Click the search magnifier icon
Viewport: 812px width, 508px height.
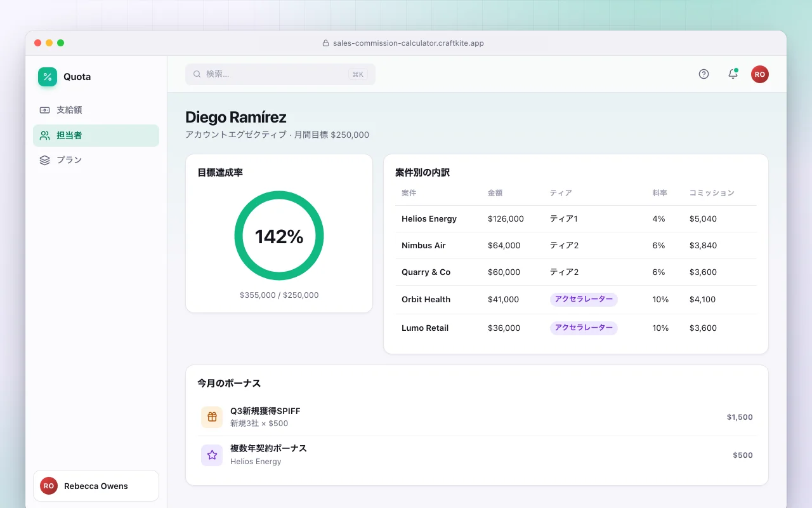[197, 74]
